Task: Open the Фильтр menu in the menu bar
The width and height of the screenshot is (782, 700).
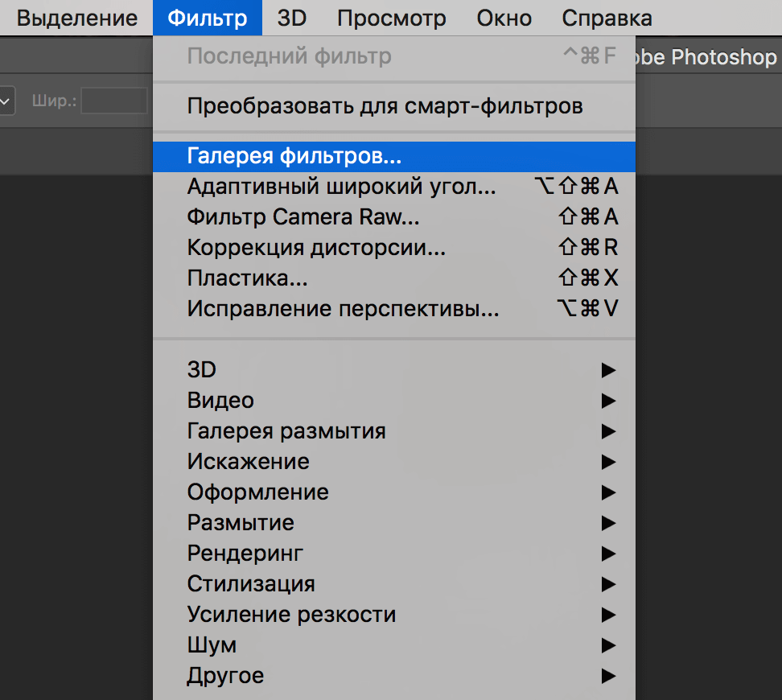Action: click(x=207, y=17)
